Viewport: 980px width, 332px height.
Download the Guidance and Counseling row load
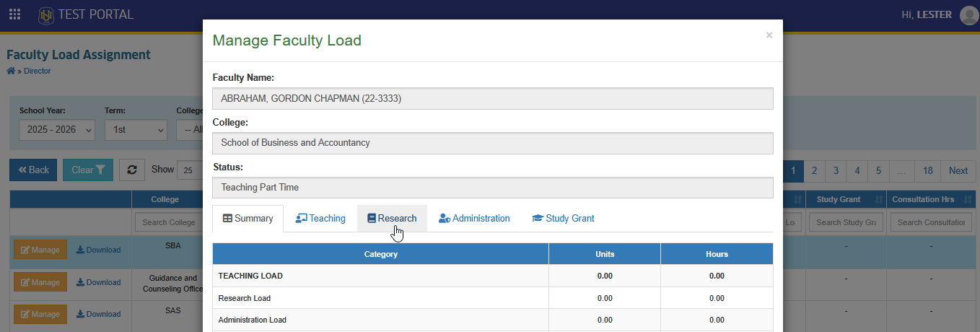tap(99, 282)
